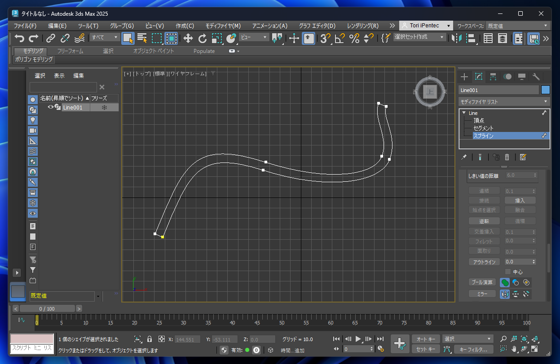The height and width of the screenshot is (364, 560).
Task: Switch to the フリーフォーム ribbon tab
Action: click(70, 51)
